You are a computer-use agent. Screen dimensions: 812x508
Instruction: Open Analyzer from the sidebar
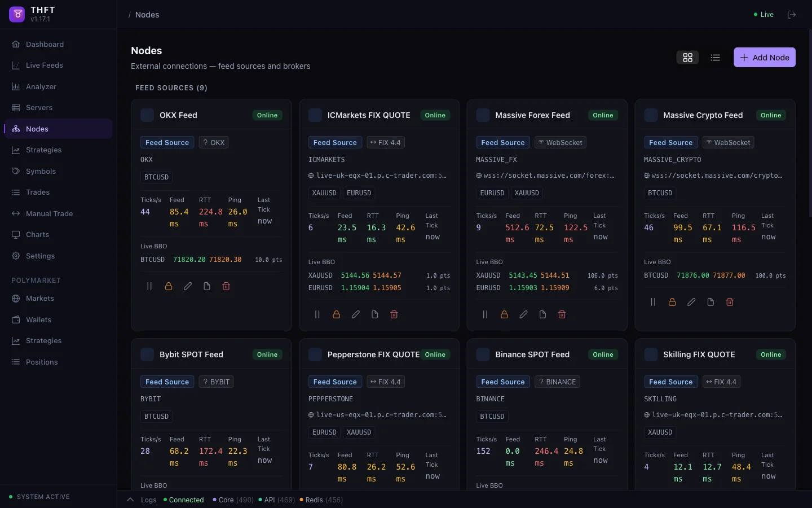click(x=41, y=86)
